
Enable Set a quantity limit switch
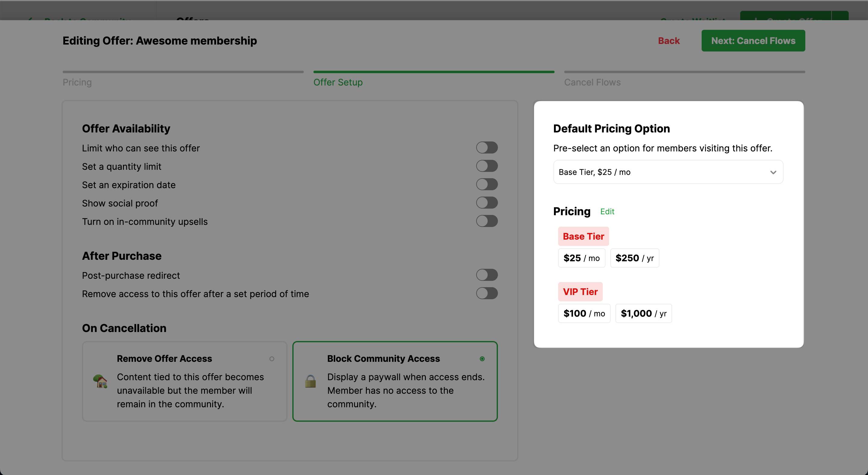pyautogui.click(x=486, y=166)
